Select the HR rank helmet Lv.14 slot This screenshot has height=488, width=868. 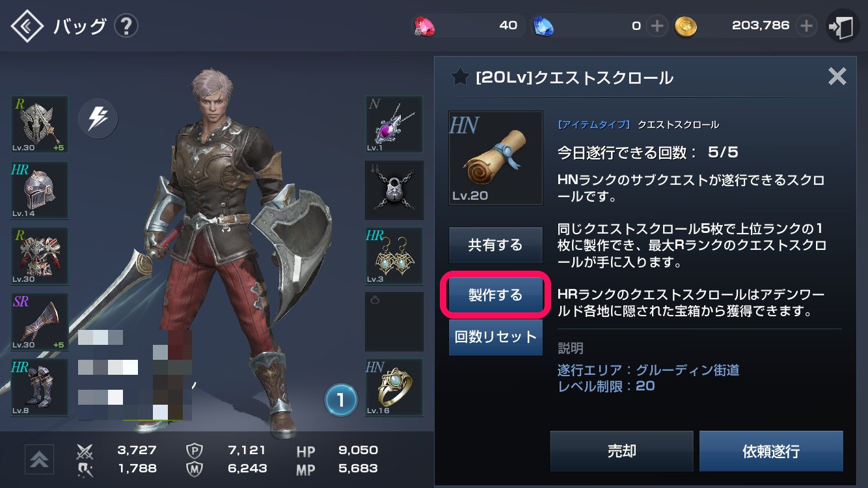point(40,190)
